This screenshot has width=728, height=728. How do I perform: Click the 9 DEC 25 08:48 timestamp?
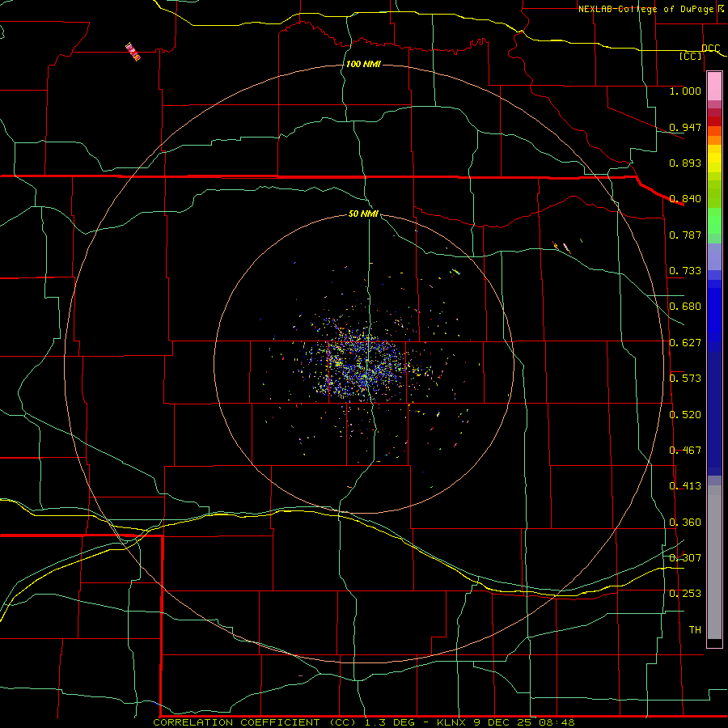525,722
